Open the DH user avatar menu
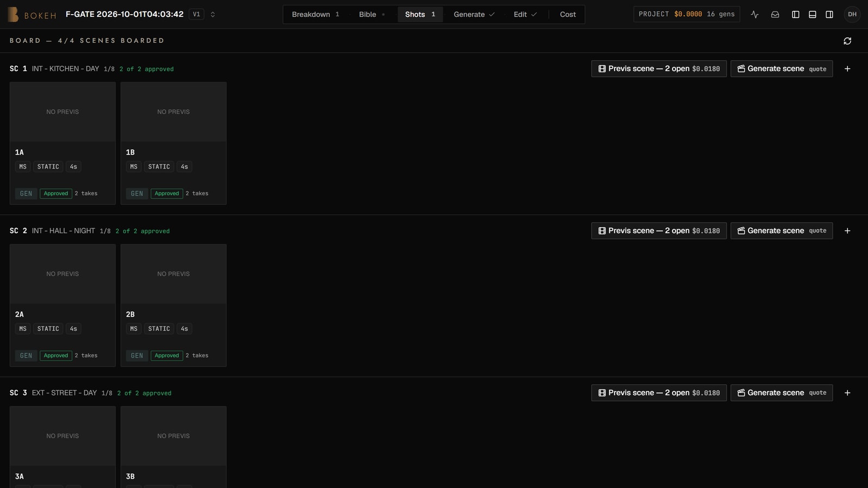This screenshot has height=488, width=868. [x=852, y=15]
